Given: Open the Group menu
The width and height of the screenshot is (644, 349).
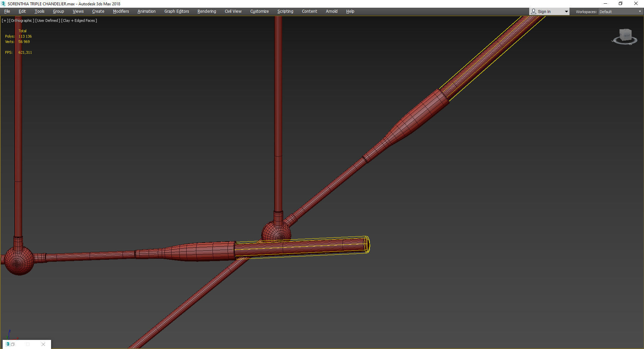Looking at the screenshot, I should point(58,11).
